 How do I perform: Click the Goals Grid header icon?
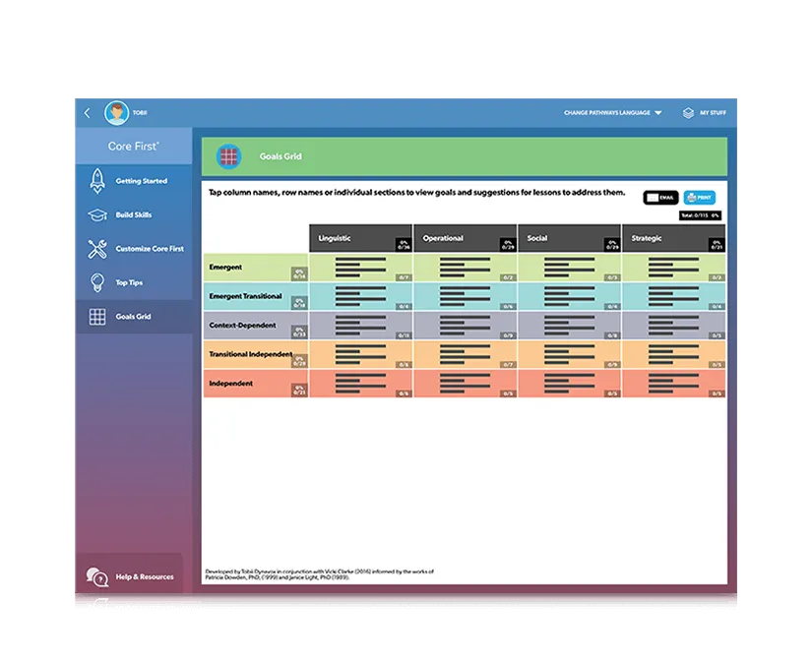(x=229, y=156)
